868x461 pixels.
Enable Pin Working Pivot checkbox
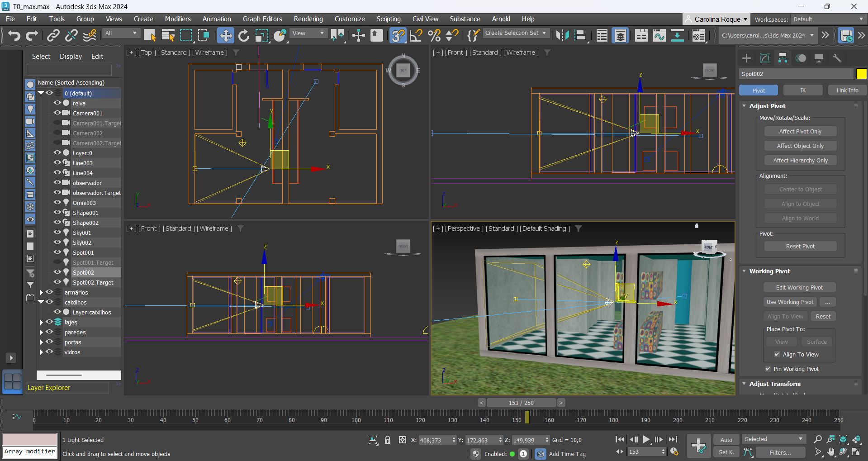pos(768,369)
